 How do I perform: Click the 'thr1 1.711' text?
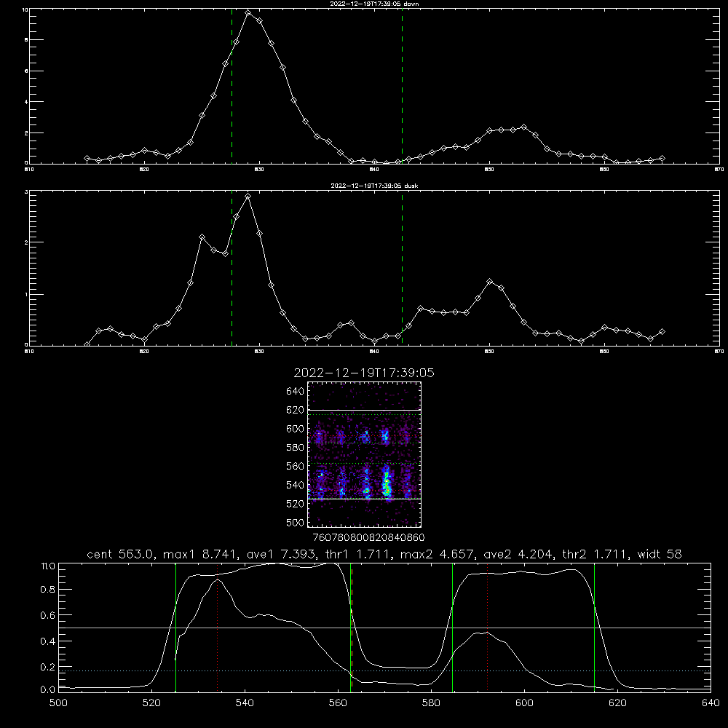tap(357, 554)
